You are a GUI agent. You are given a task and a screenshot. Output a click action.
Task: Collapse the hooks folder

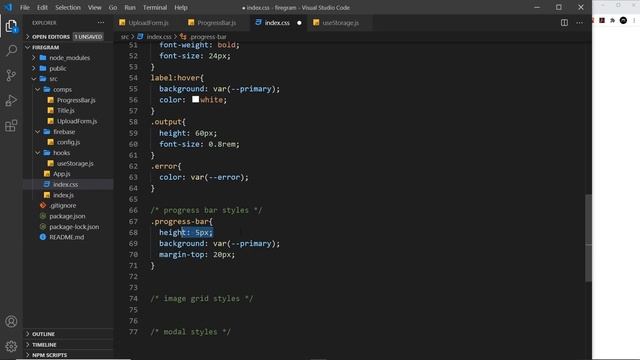(x=38, y=153)
